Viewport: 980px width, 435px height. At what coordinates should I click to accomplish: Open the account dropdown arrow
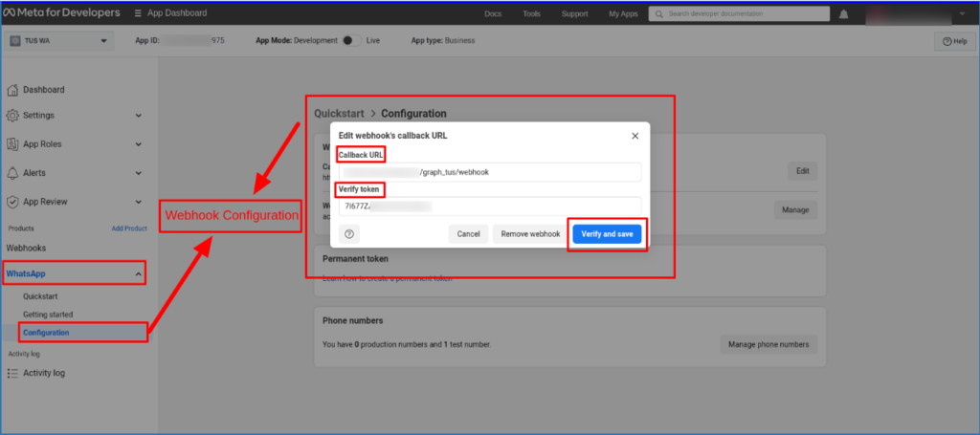point(963,13)
